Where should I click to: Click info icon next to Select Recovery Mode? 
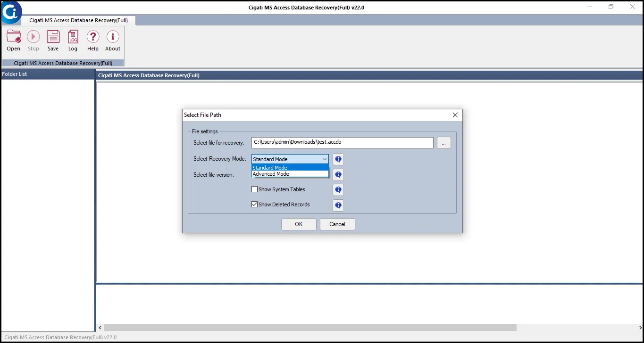coord(338,159)
